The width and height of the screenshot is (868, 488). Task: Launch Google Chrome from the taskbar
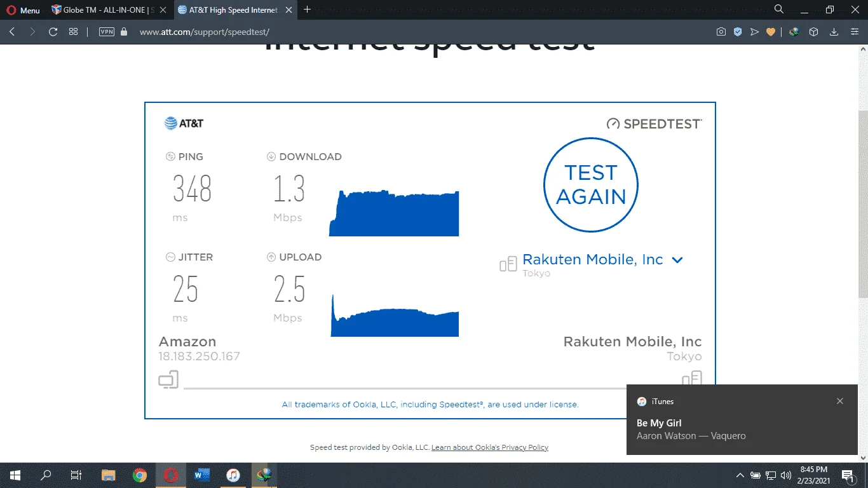140,475
